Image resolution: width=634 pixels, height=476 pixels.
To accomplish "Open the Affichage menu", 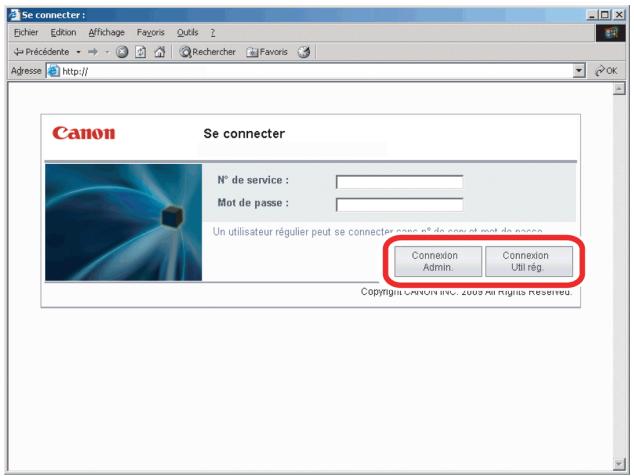I will [106, 32].
